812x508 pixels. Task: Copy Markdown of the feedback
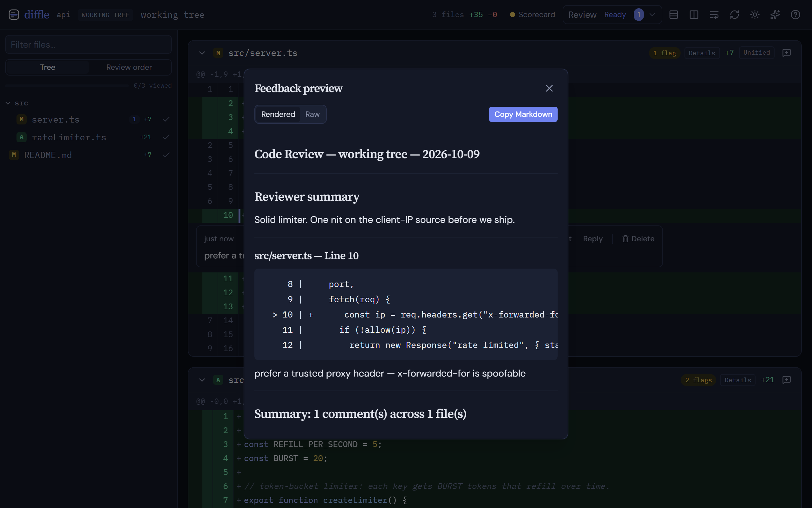pos(523,114)
